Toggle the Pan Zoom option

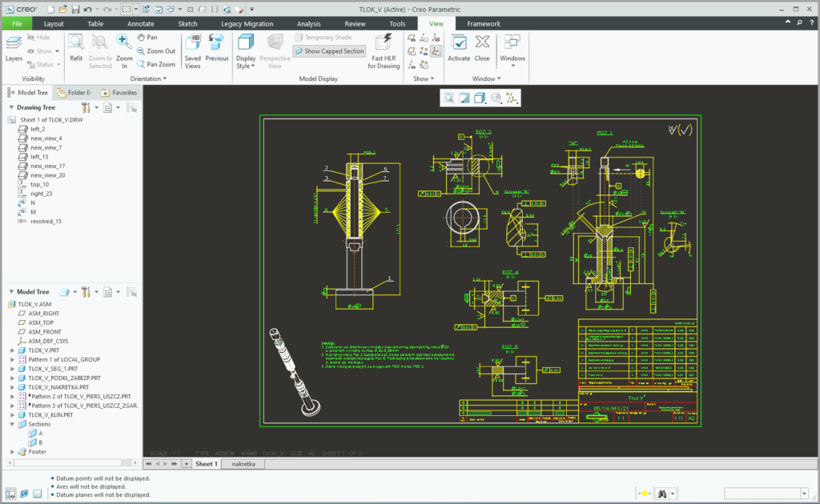coord(155,64)
